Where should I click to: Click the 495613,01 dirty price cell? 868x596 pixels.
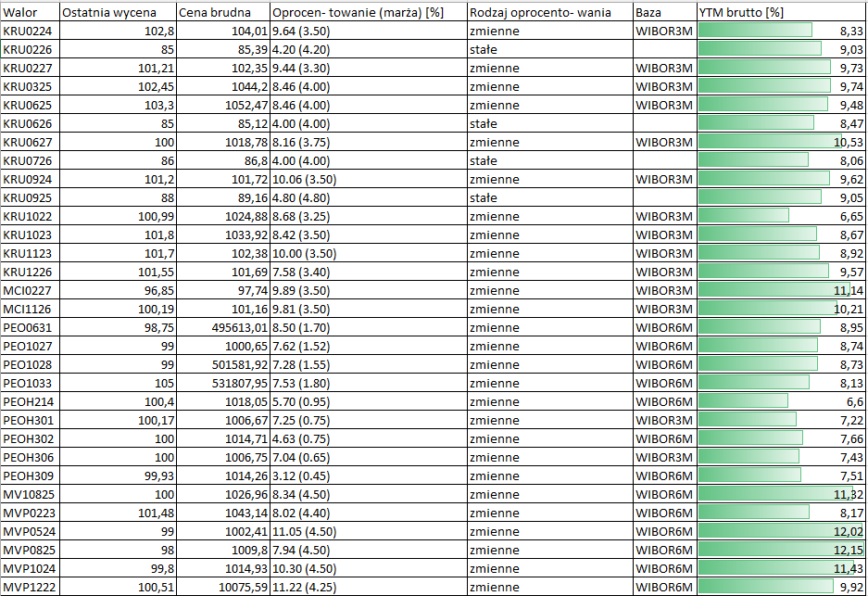223,328
